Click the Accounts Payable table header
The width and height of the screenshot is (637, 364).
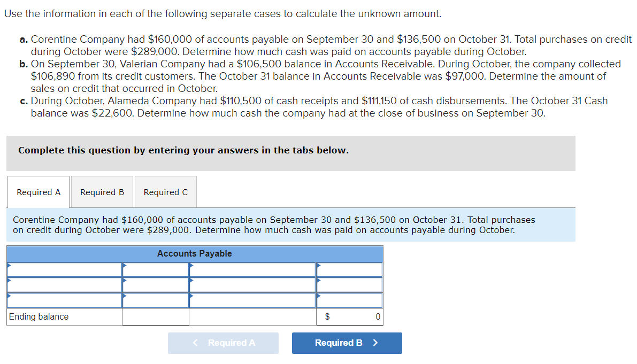(195, 253)
